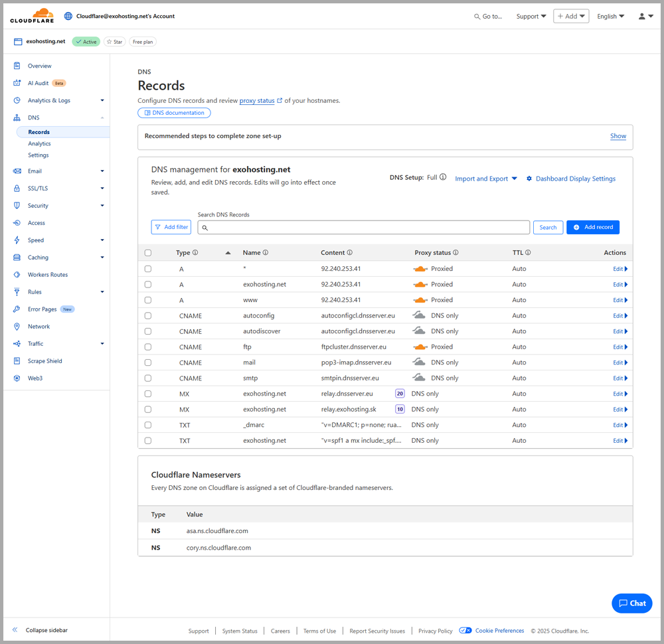Click the Cloudflare logo
The height and width of the screenshot is (644, 664).
click(31, 15)
